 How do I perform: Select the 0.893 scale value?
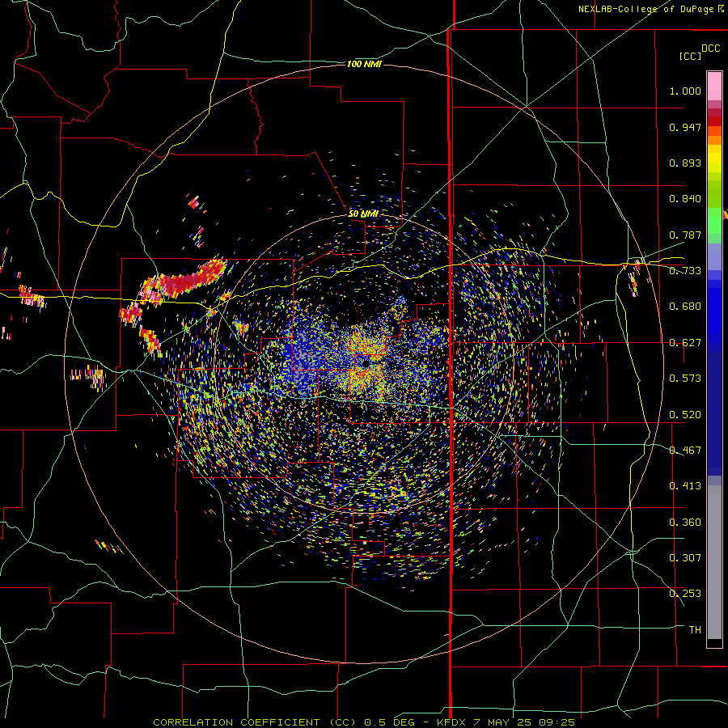685,163
